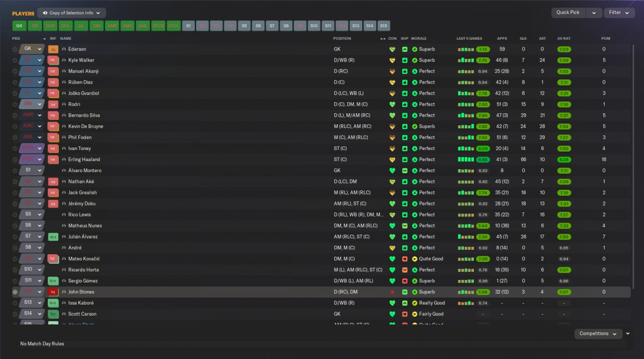Screen dimensions: 644x359
Task: Open Álvaro Montero's S1 slot dropdown
Action: (32, 171)
